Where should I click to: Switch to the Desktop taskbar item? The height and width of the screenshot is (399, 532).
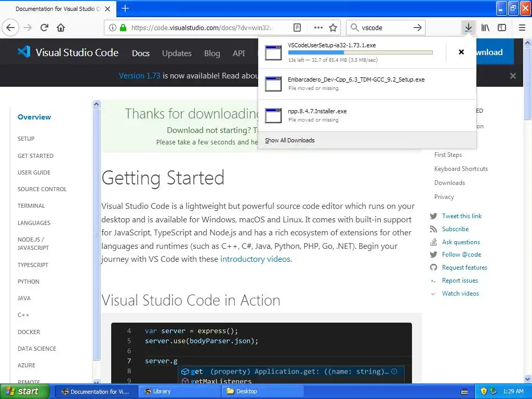pos(262,392)
